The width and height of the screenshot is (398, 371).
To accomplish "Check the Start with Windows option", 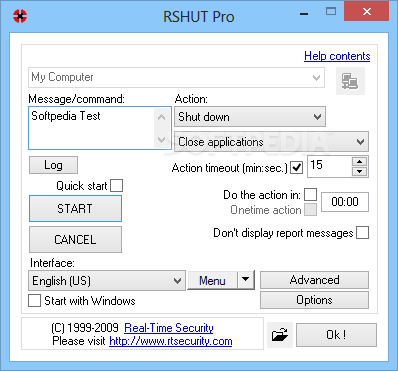I will [x=34, y=300].
